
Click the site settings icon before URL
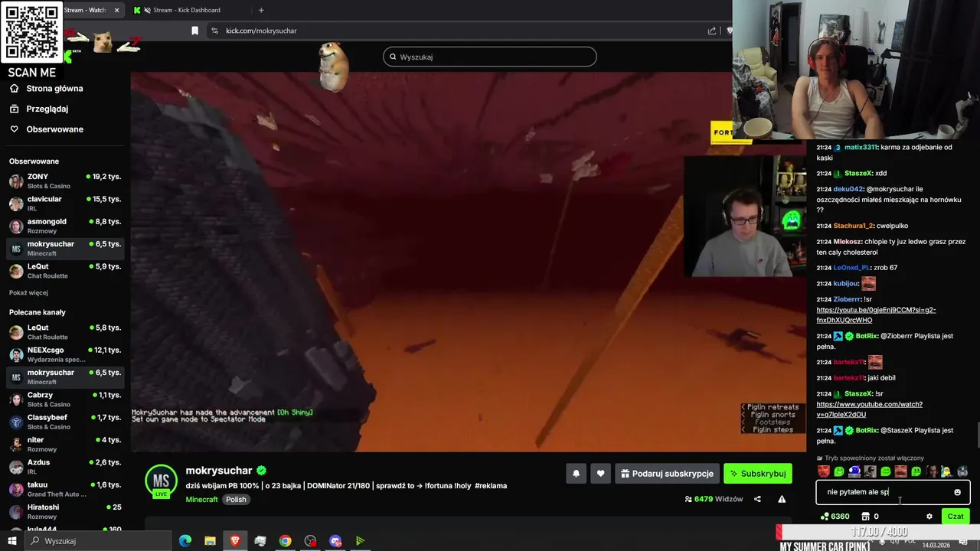click(x=214, y=31)
